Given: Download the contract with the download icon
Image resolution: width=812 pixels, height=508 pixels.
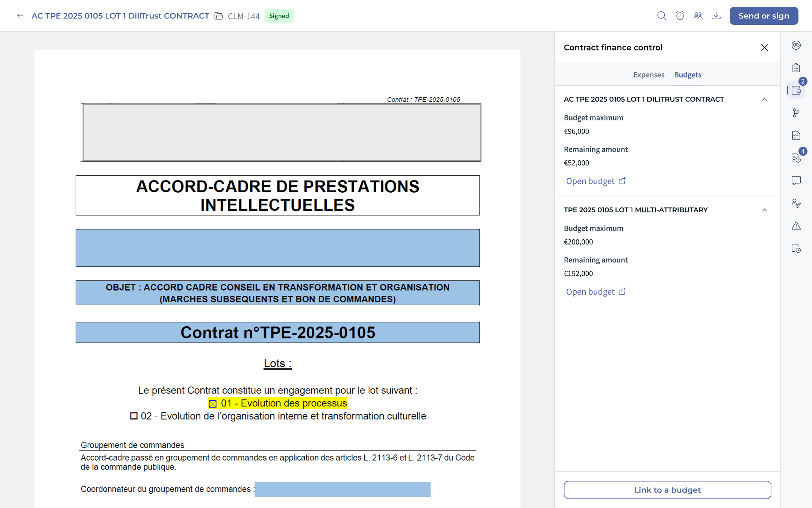Looking at the screenshot, I should (716, 16).
